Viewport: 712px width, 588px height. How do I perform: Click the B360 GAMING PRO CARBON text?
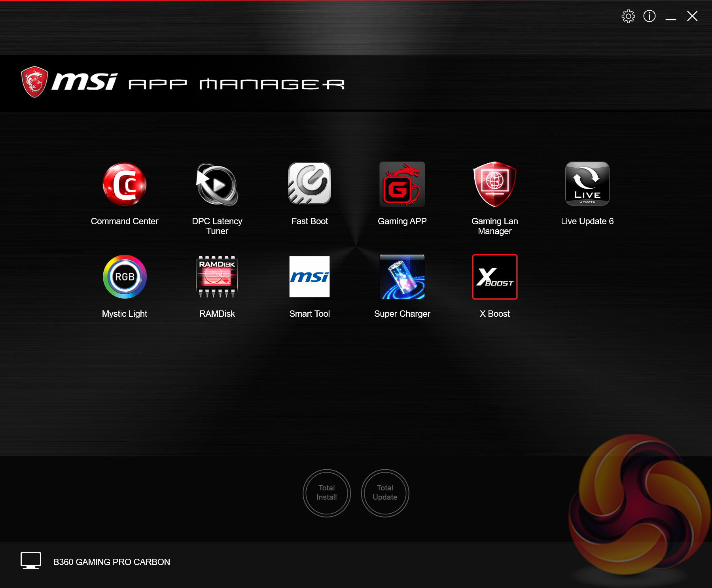pyautogui.click(x=112, y=562)
